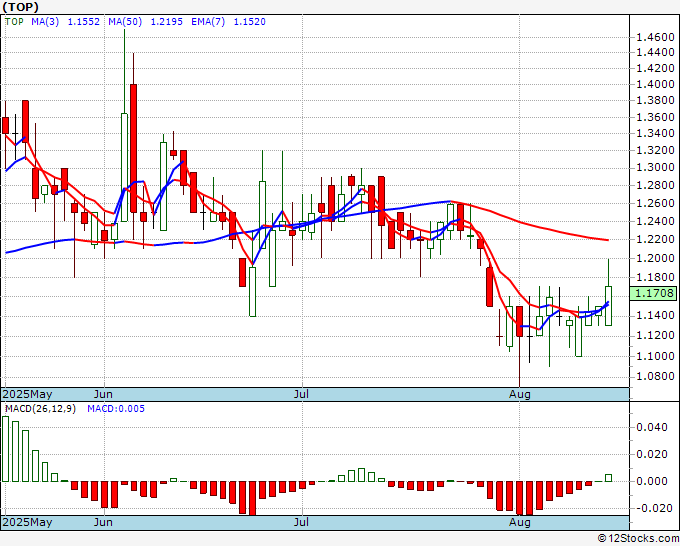Click the tallest green MACD bar in May

(6, 449)
